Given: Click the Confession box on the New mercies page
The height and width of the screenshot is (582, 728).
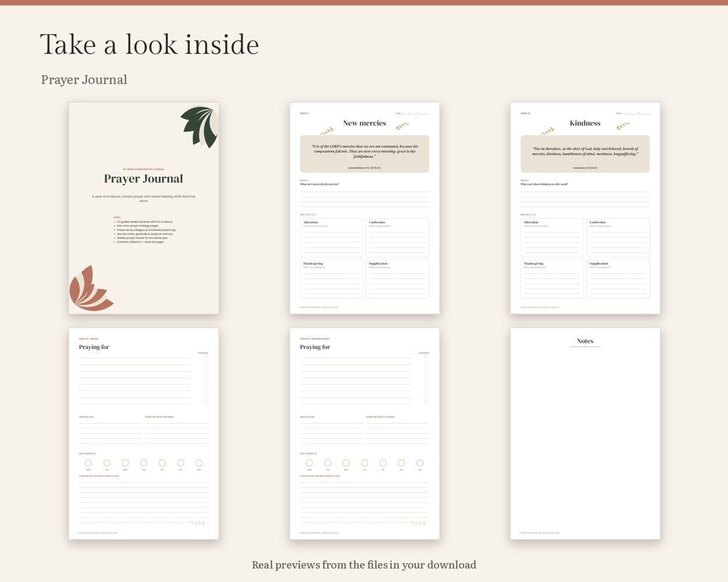Looking at the screenshot, I should (397, 238).
